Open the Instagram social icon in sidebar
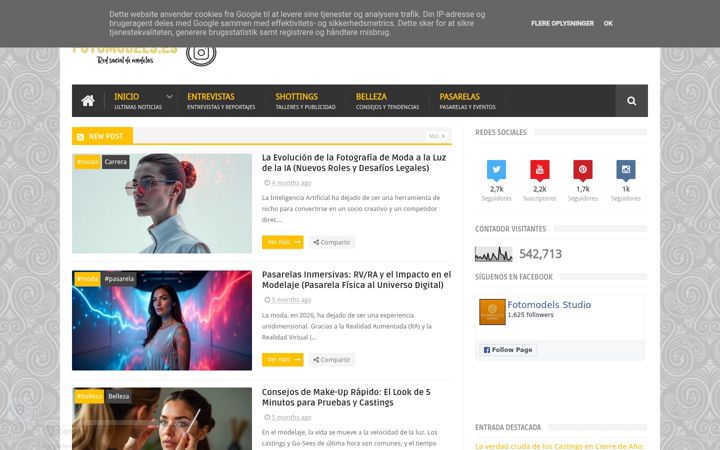720x450 pixels. (x=625, y=169)
